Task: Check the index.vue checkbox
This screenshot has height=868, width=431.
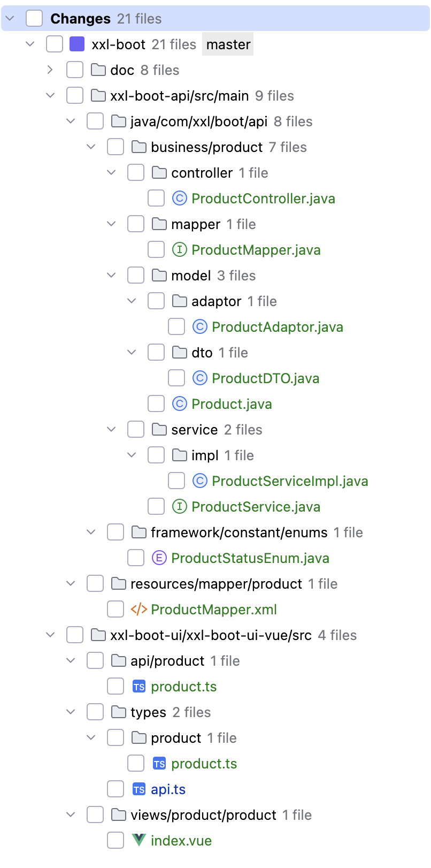Action: (x=116, y=841)
